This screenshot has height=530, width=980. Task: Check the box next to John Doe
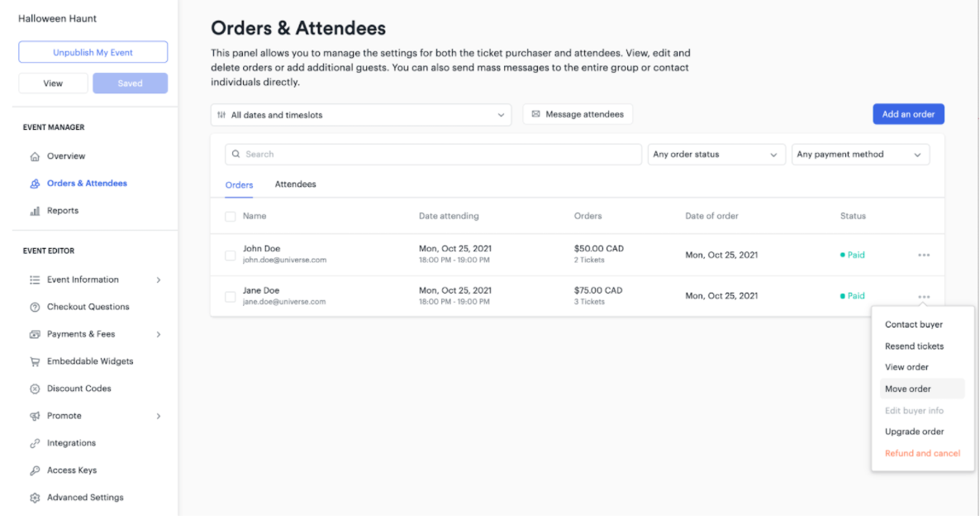[231, 255]
